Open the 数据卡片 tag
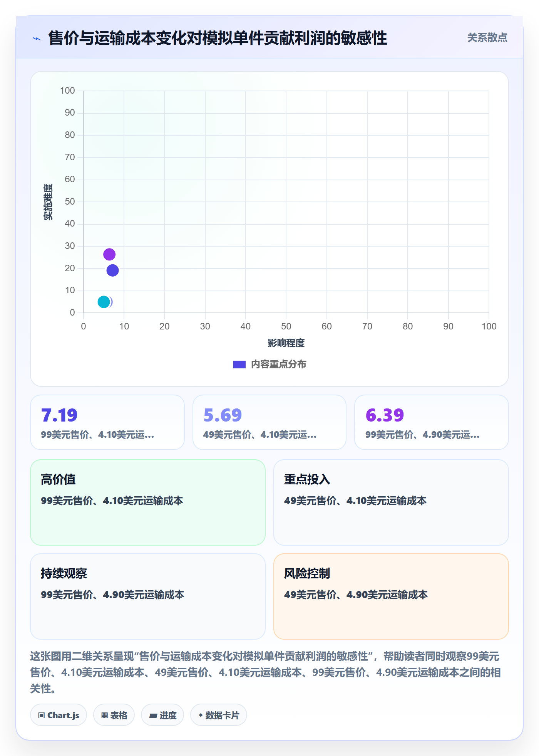 (219, 715)
